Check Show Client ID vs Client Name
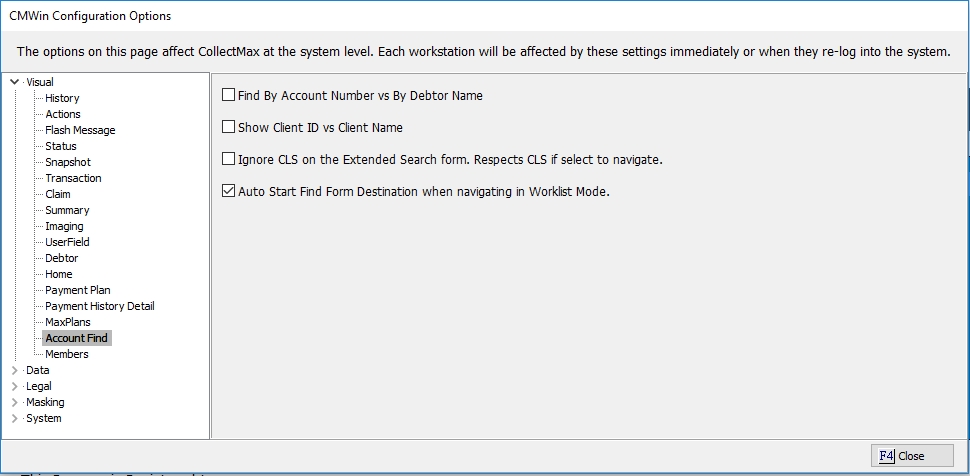Image resolution: width=970 pixels, height=476 pixels. 228,128
